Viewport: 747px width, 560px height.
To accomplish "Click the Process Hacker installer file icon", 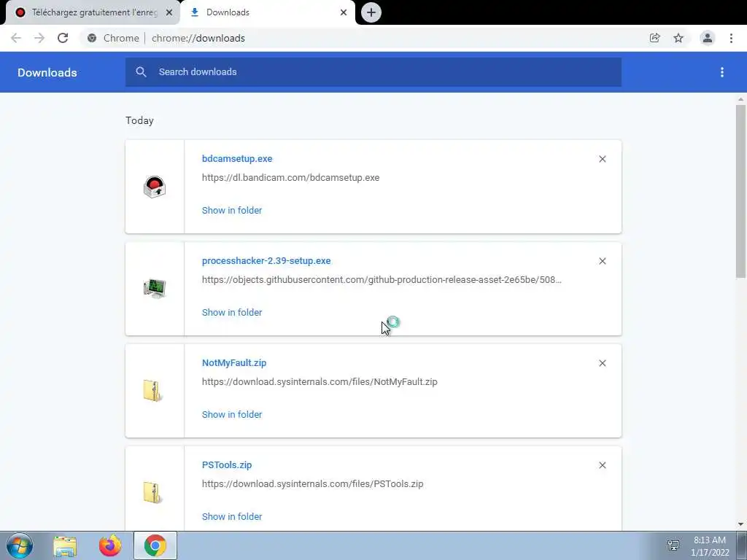I will click(x=155, y=289).
